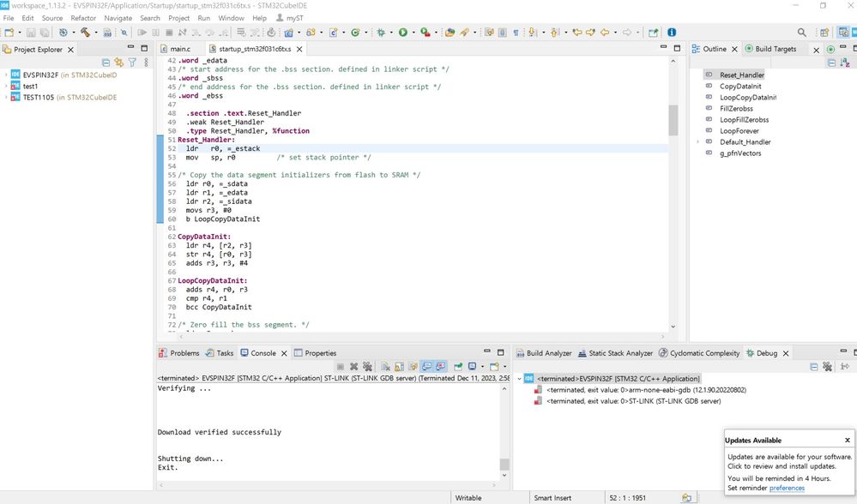Click Remove All Terminated in Debug view
This screenshot has height=504, width=857.
click(x=827, y=366)
